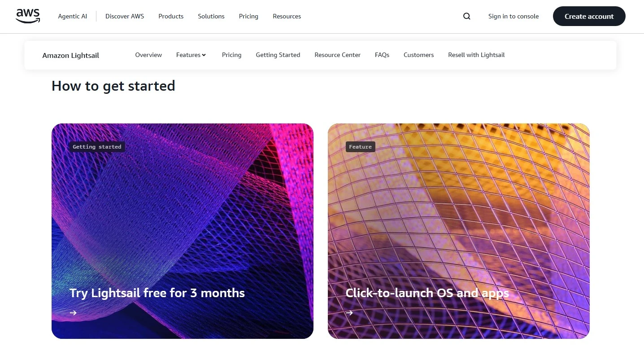The width and height of the screenshot is (644, 351).
Task: Switch to Getting Started tab
Action: (x=278, y=55)
